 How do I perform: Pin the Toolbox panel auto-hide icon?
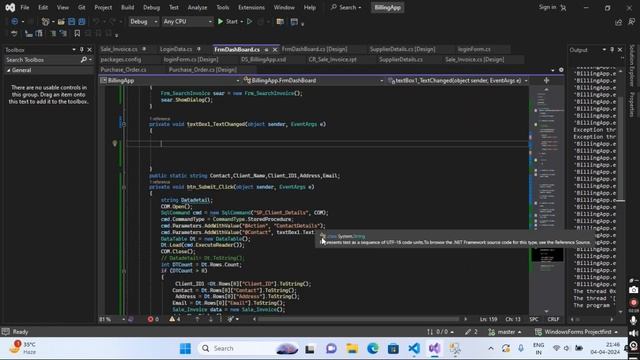click(x=81, y=50)
